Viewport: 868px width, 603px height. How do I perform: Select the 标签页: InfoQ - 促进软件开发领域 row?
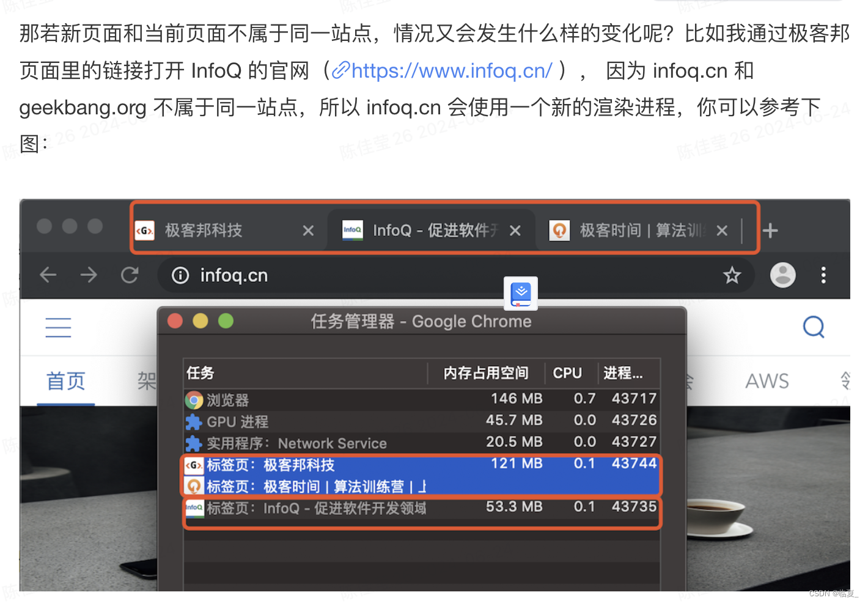[421, 508]
